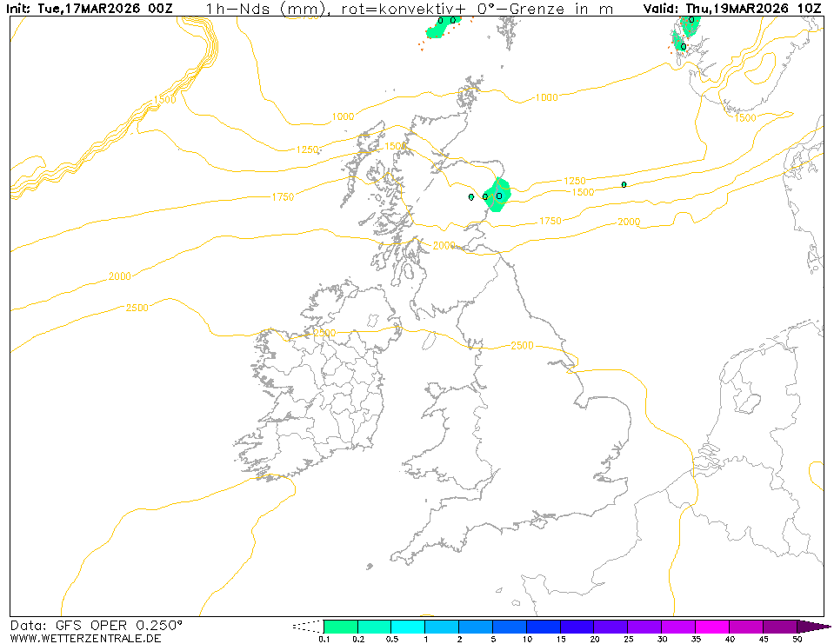This screenshot has width=834, height=644.
Task: Click the green precipitation patch over eastern Scotland
Action: (497, 195)
